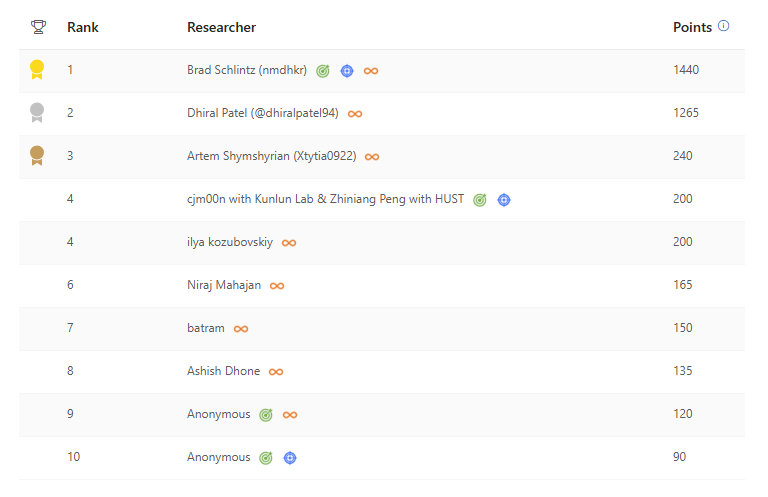Screen dimensions: 768x497
Task: Select researcher name batram
Action: pos(205,328)
